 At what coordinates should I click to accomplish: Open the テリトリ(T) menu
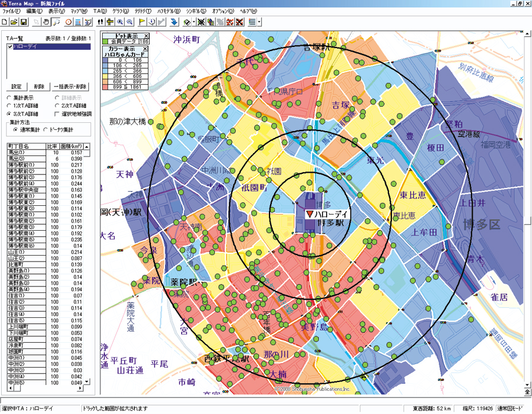click(x=143, y=11)
